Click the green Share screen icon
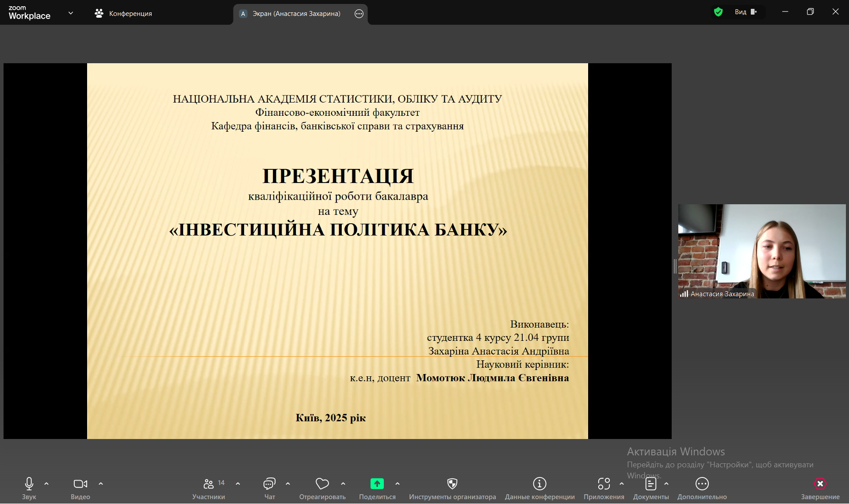 (377, 484)
